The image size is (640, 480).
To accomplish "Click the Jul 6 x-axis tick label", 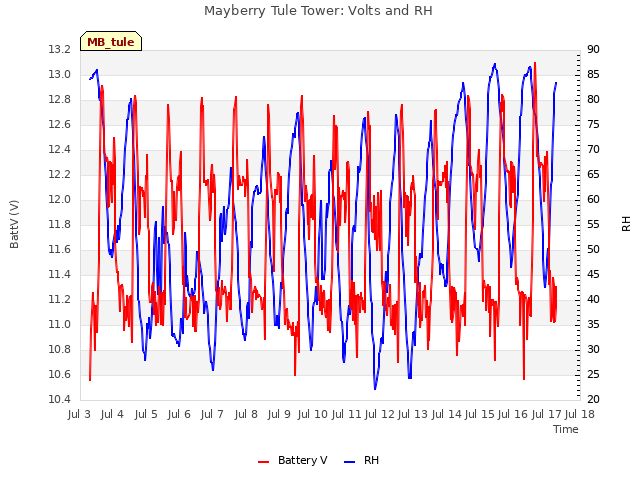I will [179, 414].
